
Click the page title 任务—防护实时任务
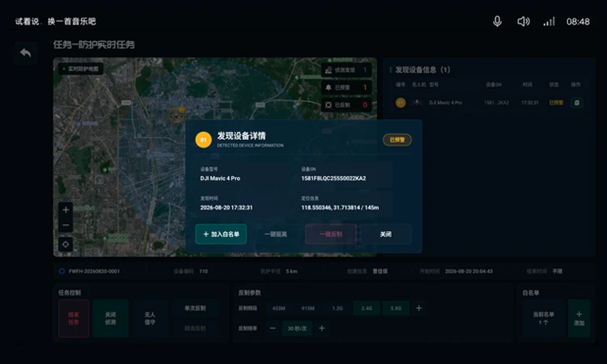pos(94,44)
